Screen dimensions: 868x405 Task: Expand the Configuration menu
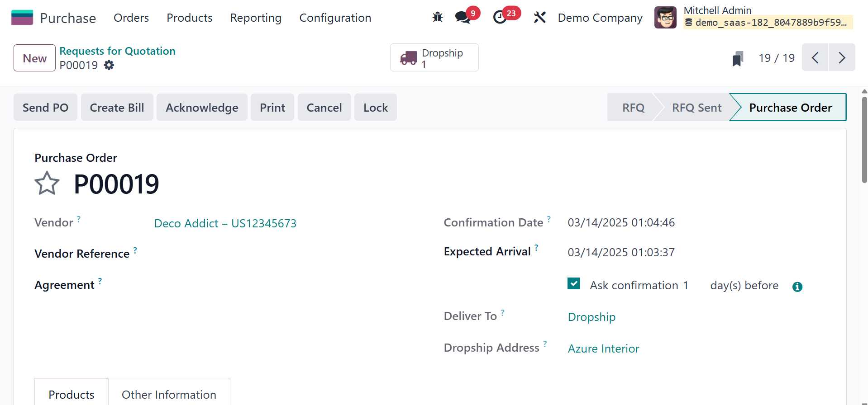(335, 18)
